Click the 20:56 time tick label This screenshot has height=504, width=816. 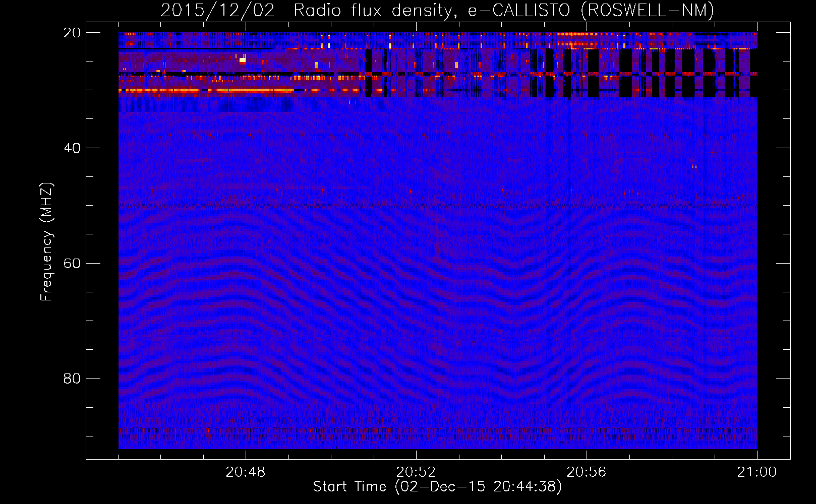pyautogui.click(x=587, y=472)
